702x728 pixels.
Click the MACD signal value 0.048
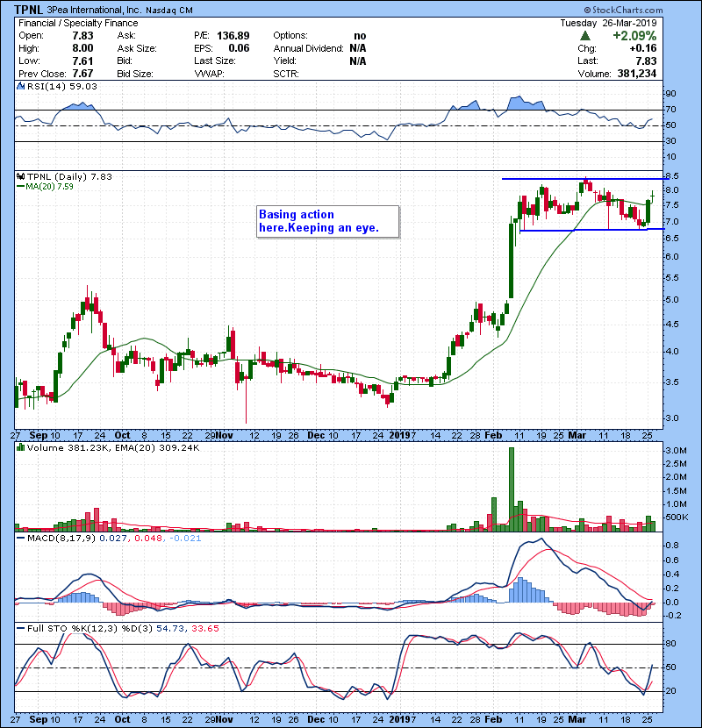tap(148, 539)
